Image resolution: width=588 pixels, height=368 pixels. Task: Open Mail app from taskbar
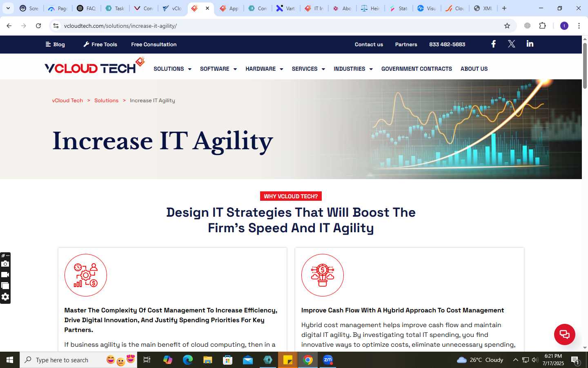tap(247, 360)
